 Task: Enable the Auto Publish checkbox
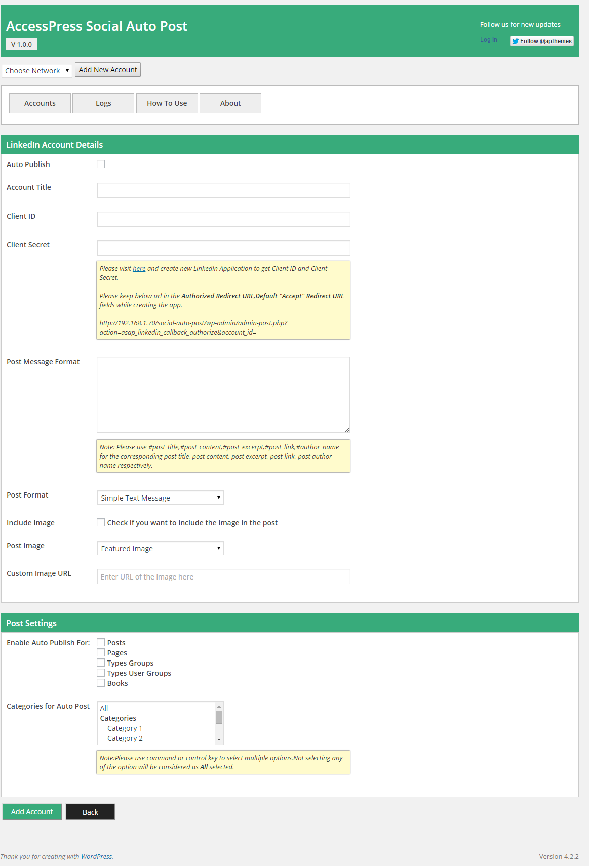point(101,164)
